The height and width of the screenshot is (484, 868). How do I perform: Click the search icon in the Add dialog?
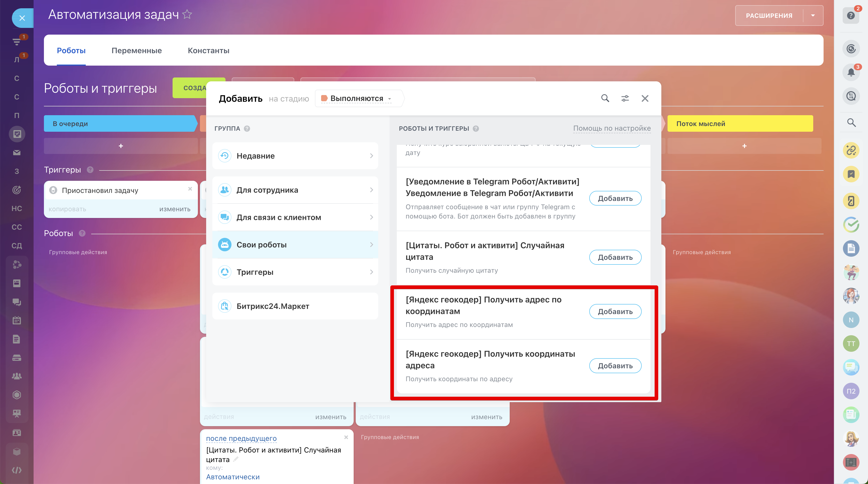point(605,98)
